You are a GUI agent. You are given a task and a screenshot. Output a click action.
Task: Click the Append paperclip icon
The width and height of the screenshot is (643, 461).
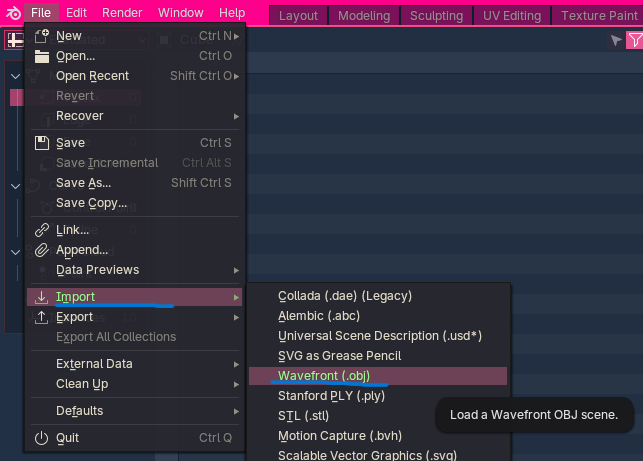click(42, 250)
